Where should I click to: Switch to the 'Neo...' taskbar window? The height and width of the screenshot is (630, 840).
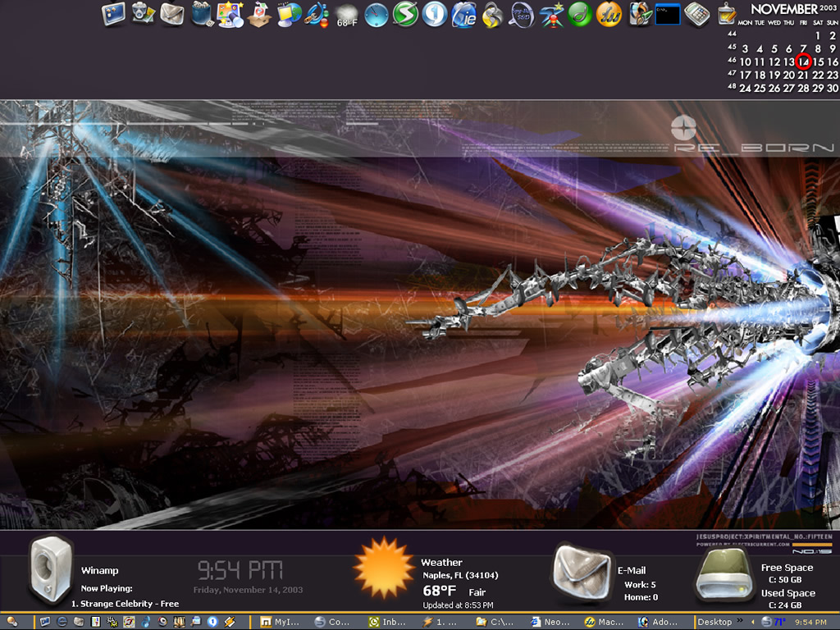point(551,622)
